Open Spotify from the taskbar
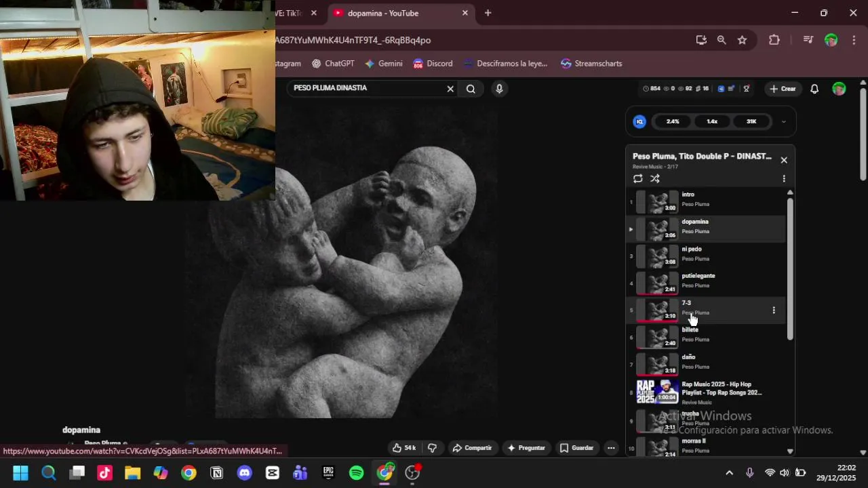This screenshot has width=868, height=488. 356,473
